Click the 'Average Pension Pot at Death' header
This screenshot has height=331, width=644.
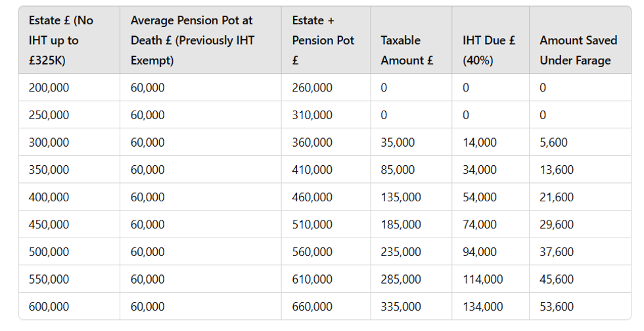[192, 40]
